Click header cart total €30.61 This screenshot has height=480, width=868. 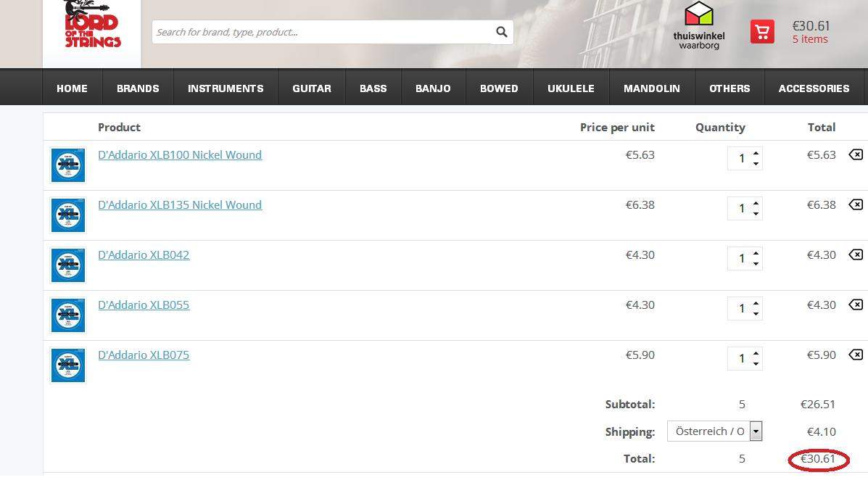click(811, 26)
